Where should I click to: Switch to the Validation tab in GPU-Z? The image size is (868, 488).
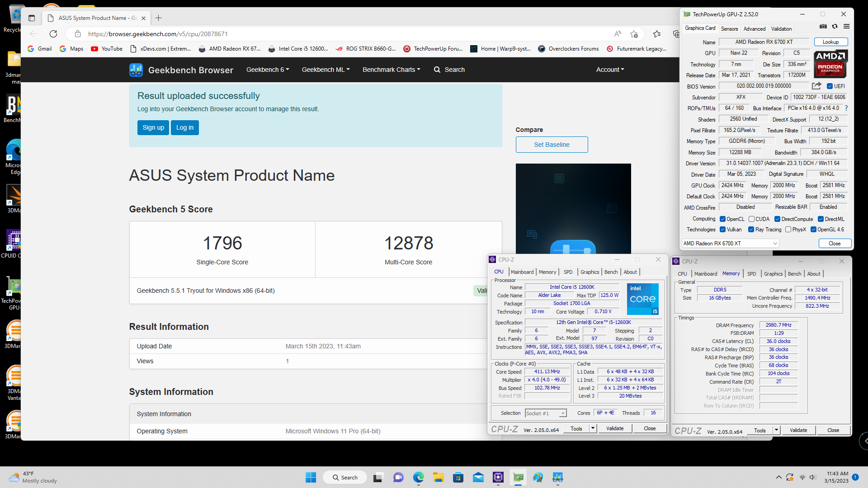click(x=781, y=28)
